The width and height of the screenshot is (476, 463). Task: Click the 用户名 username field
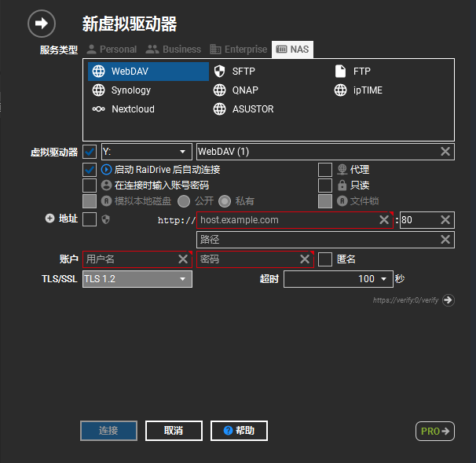click(x=137, y=259)
